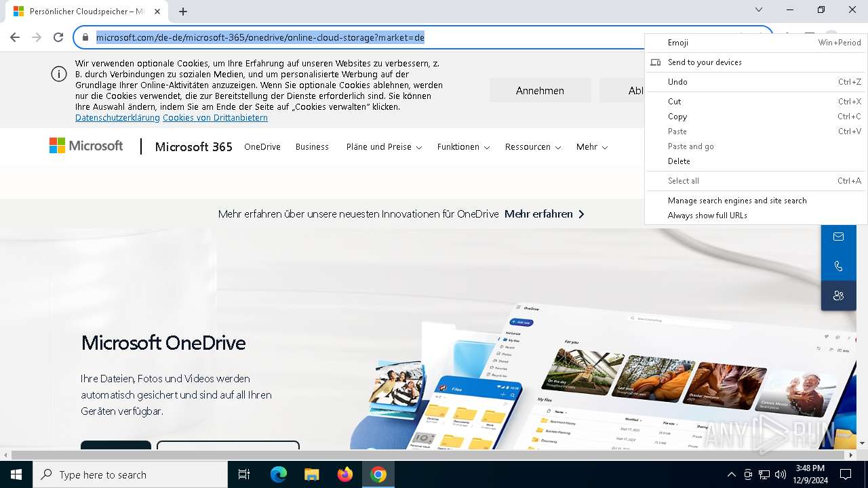This screenshot has height=488, width=868.
Task: Choose Cut in the context menu
Action: [x=755, y=102]
